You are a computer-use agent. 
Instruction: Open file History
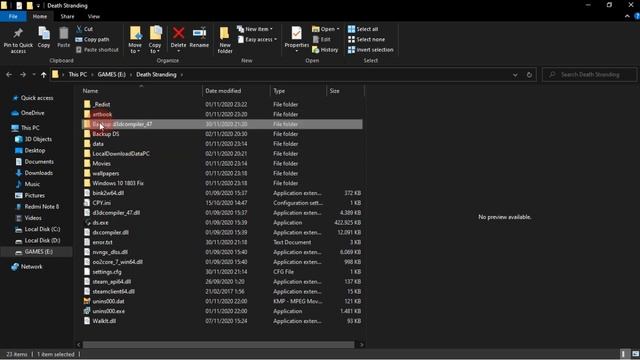click(x=325, y=50)
